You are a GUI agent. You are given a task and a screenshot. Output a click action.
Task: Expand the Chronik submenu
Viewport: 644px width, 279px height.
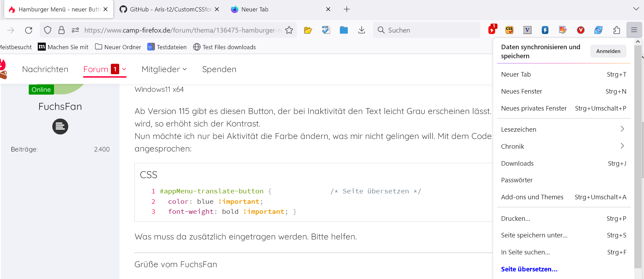pyautogui.click(x=563, y=146)
